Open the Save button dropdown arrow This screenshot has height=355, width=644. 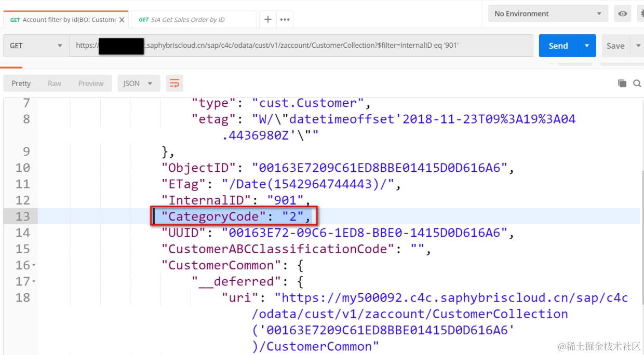point(638,46)
